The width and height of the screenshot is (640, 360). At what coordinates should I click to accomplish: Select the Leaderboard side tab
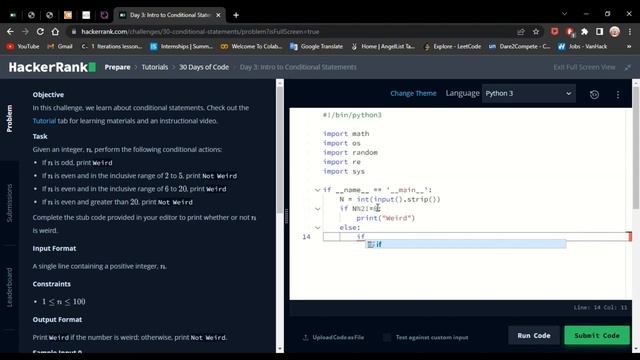click(x=9, y=287)
